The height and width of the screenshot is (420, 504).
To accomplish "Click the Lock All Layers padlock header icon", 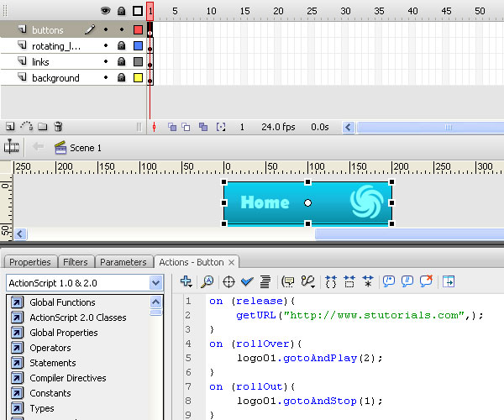I will click(121, 11).
